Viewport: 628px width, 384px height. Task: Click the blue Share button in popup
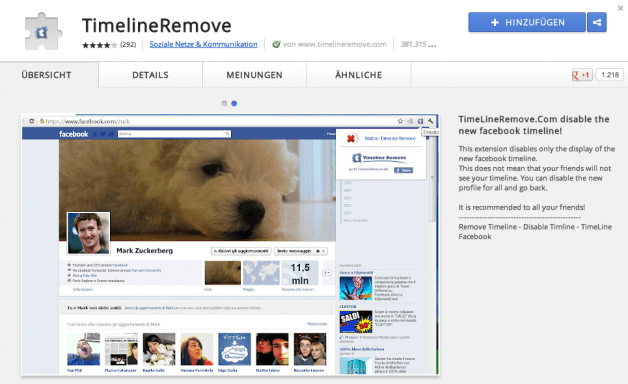pos(403,170)
